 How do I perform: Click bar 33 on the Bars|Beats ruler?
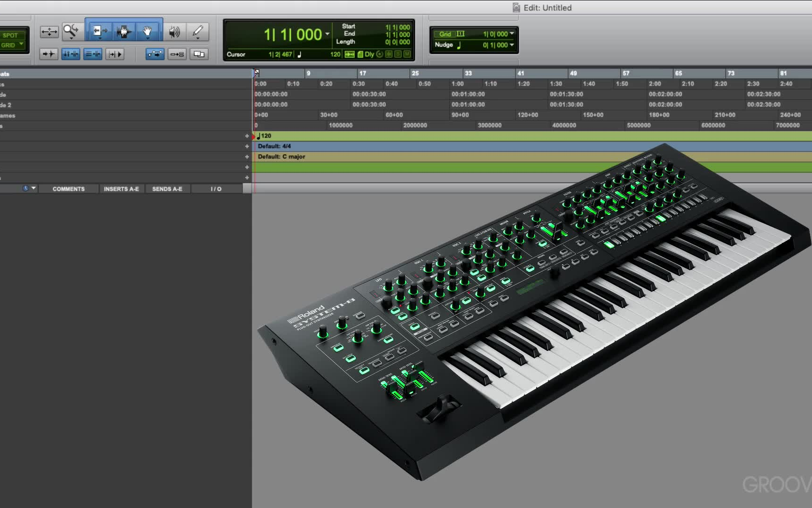[468, 73]
